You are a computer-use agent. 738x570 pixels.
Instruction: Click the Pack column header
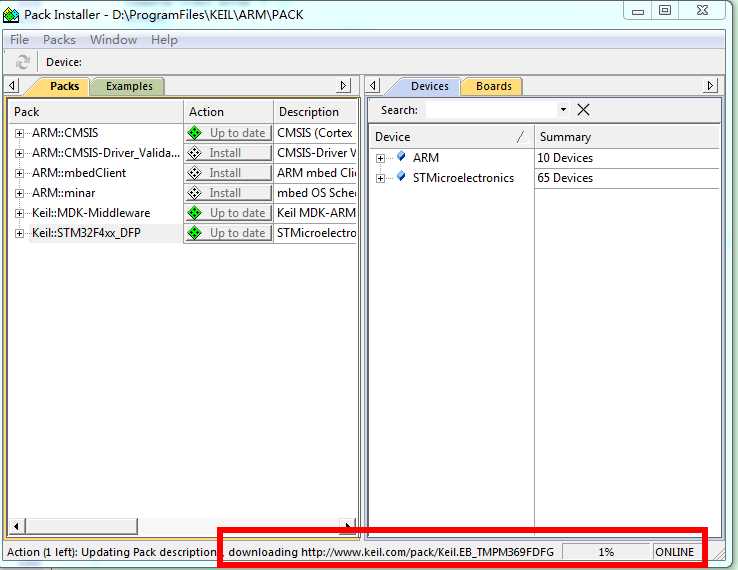(x=96, y=112)
